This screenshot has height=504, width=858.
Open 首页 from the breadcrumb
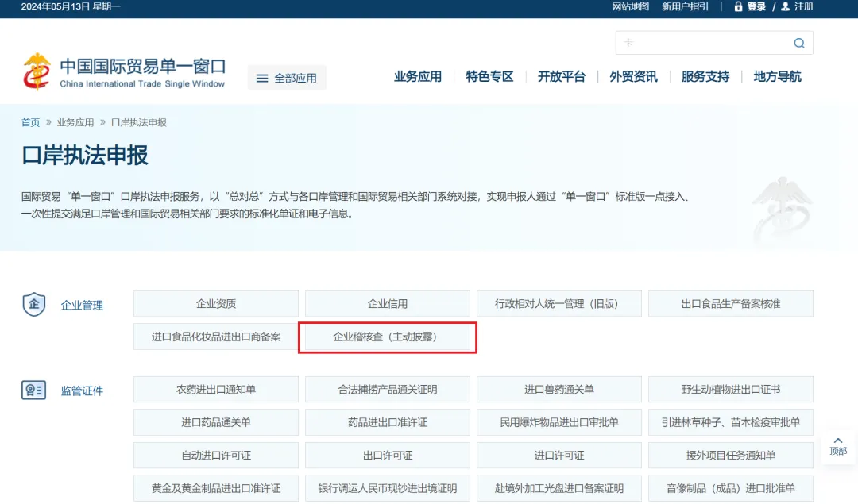tap(30, 122)
